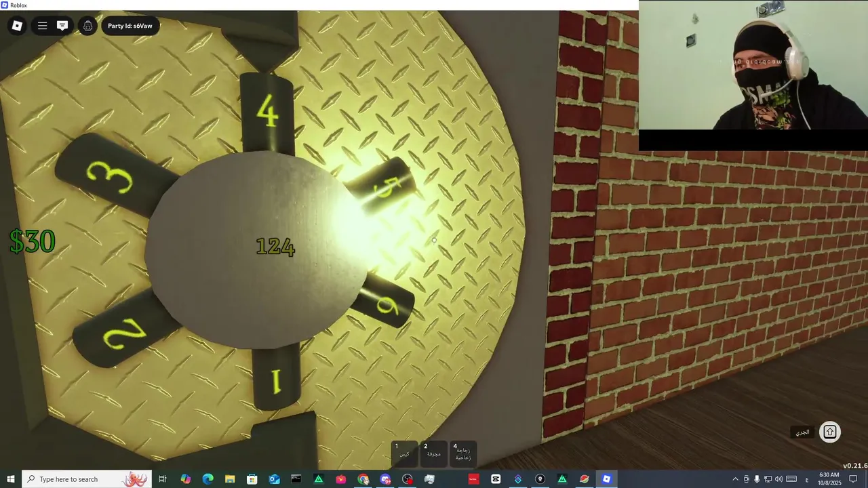This screenshot has width=868, height=488.
Task: Open the touch keyboard tray icon
Action: (x=791, y=479)
